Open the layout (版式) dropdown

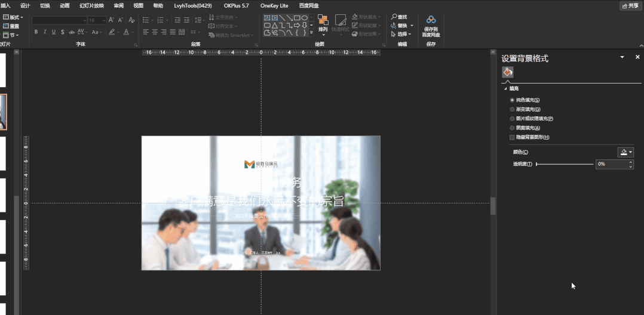(13, 17)
